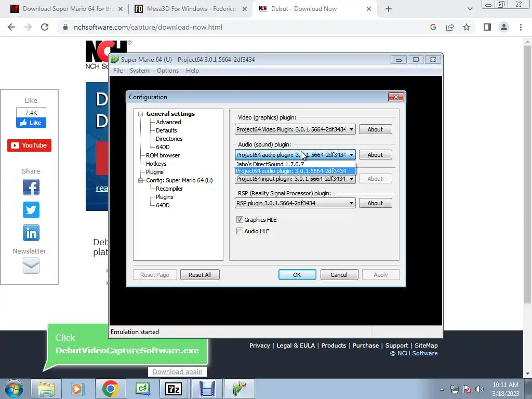
Task: Select Recompiler in settings tree
Action: pos(169,189)
